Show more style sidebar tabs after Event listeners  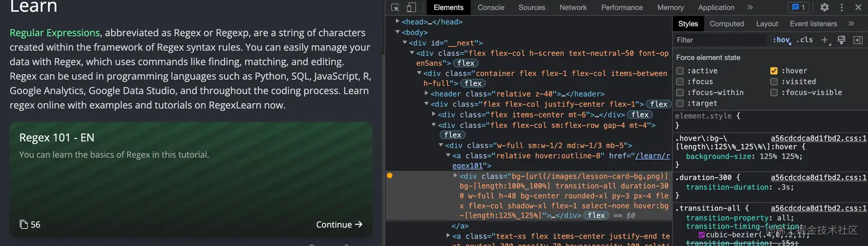point(851,24)
